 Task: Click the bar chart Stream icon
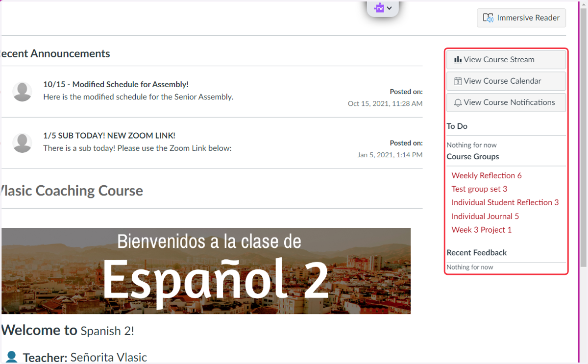458,60
